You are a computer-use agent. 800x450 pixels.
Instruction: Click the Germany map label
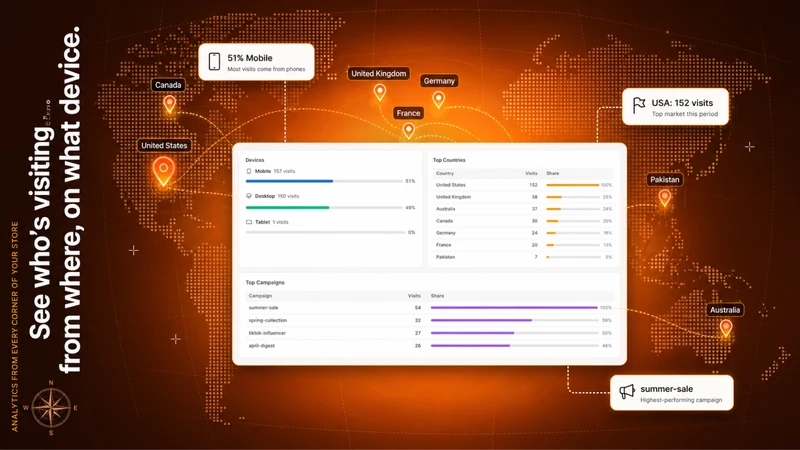[439, 81]
